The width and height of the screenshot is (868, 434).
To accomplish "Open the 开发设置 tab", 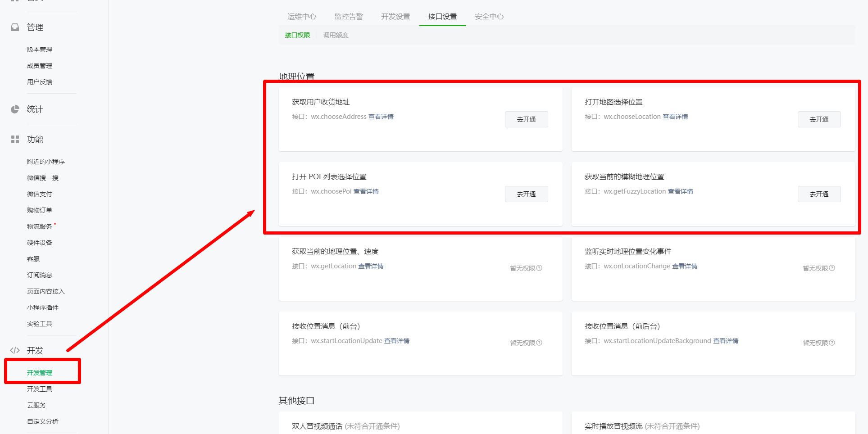I will (395, 17).
